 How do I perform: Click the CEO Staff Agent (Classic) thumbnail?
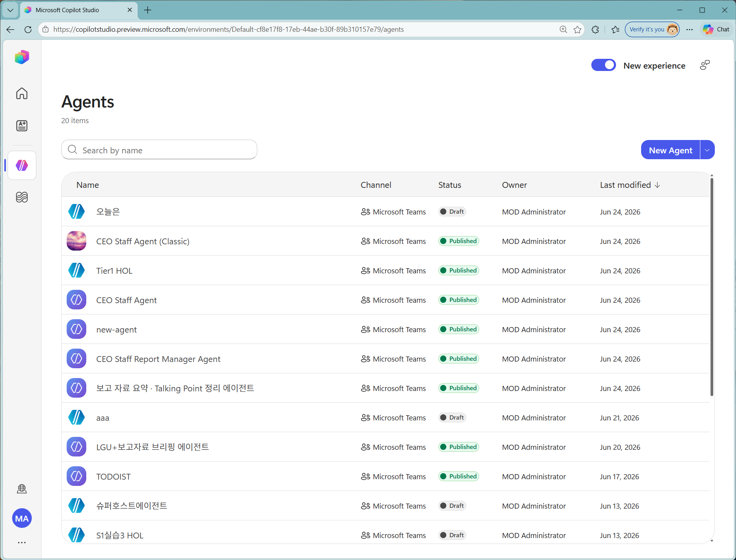coord(76,241)
